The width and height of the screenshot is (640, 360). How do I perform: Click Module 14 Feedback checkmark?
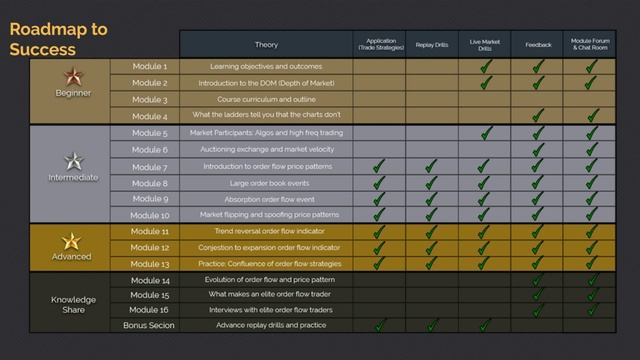coord(537,280)
